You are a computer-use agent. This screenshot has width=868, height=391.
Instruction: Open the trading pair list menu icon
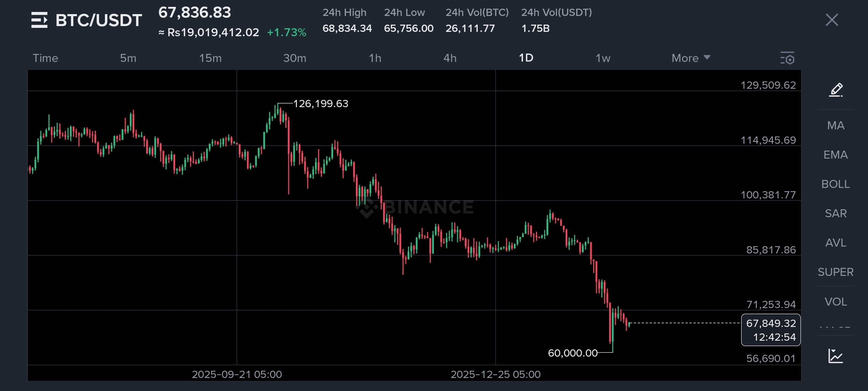point(39,20)
